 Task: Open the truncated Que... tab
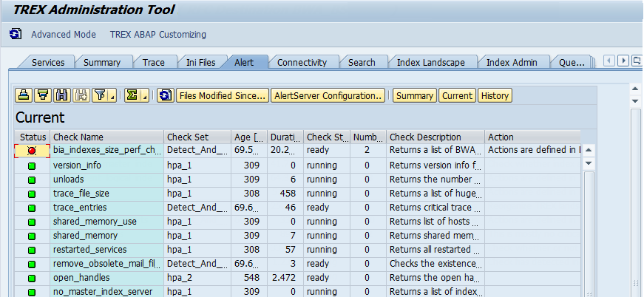[x=572, y=62]
